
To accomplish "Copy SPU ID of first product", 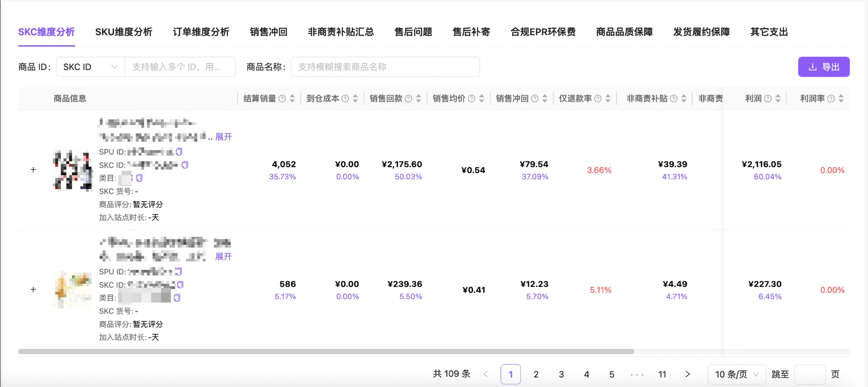I will pyautogui.click(x=179, y=152).
